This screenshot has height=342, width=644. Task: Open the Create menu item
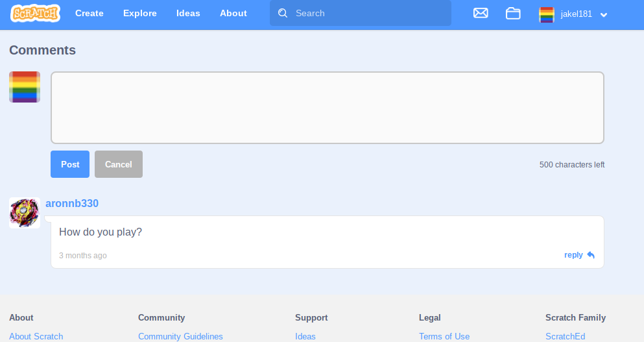89,13
